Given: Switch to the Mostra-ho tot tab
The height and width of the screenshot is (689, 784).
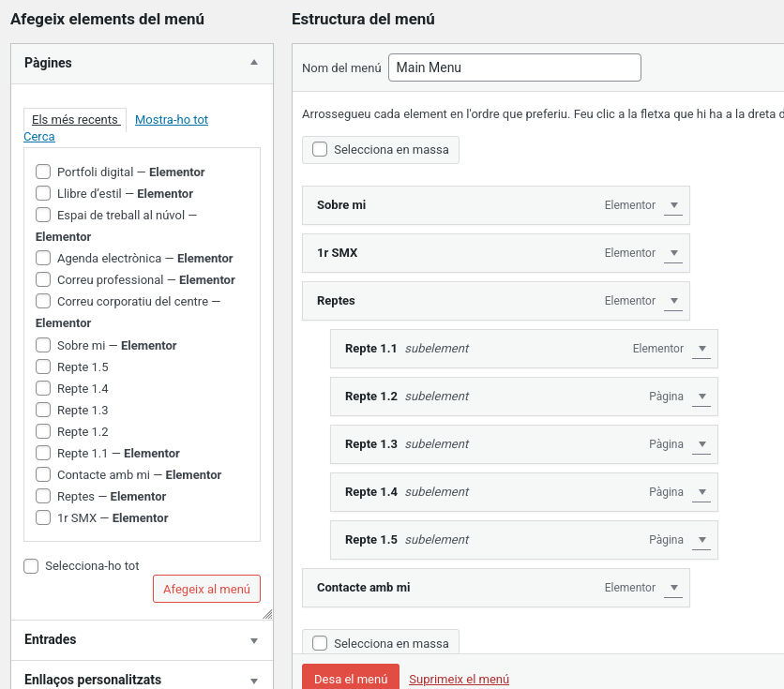Looking at the screenshot, I should tap(172, 120).
